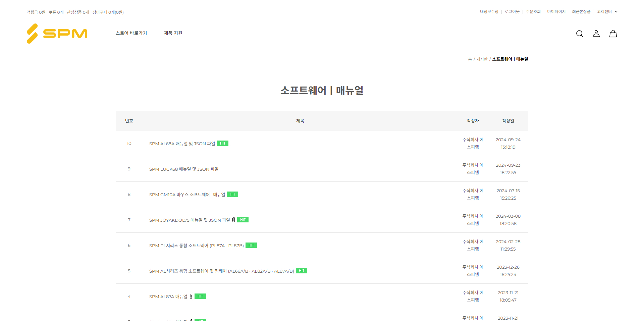Go to 마이페이지
This screenshot has width=644, height=321.
(556, 11)
